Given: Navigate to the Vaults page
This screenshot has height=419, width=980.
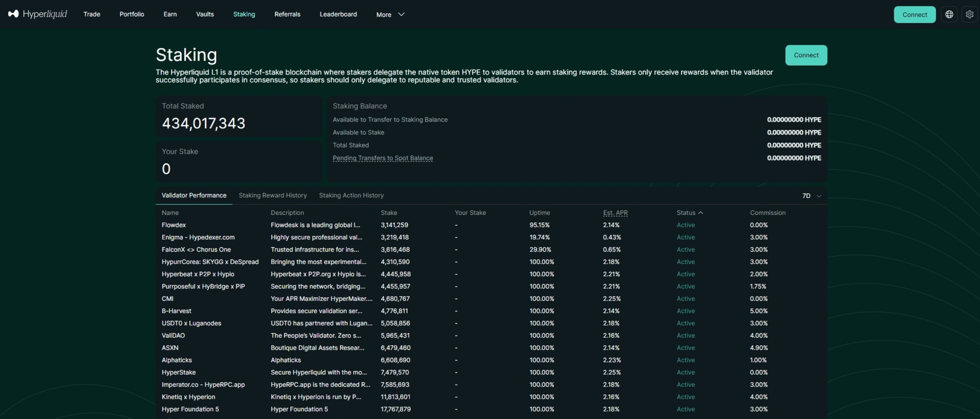Looking at the screenshot, I should click(205, 14).
